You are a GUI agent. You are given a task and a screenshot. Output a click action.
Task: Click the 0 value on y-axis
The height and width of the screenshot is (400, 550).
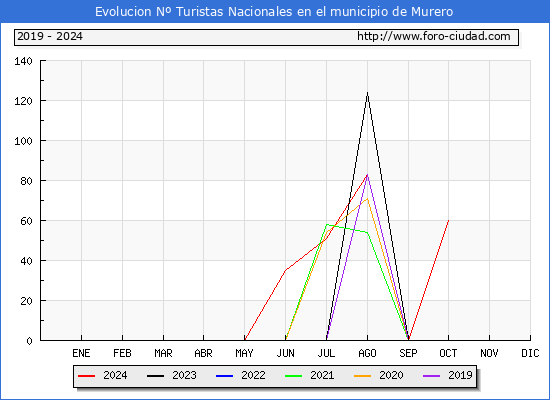pos(29,341)
